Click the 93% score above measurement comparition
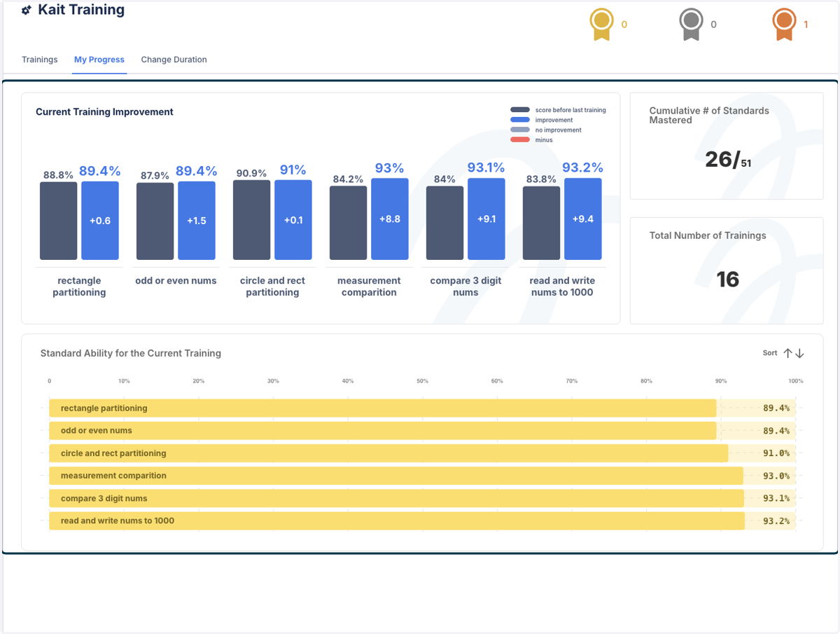Screen dimensions: 840x634 (x=389, y=168)
